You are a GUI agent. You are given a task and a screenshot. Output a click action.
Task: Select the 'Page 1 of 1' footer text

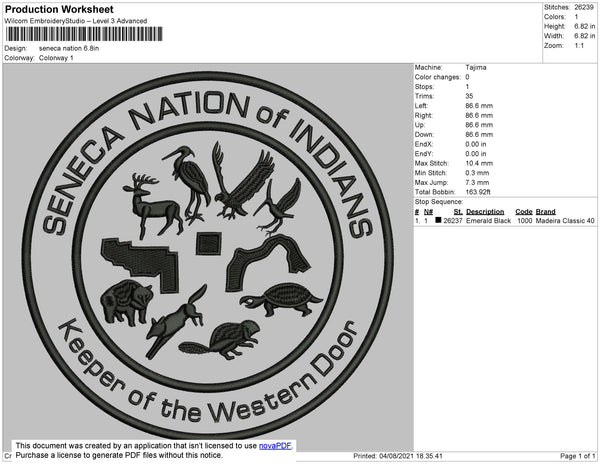coord(578,456)
